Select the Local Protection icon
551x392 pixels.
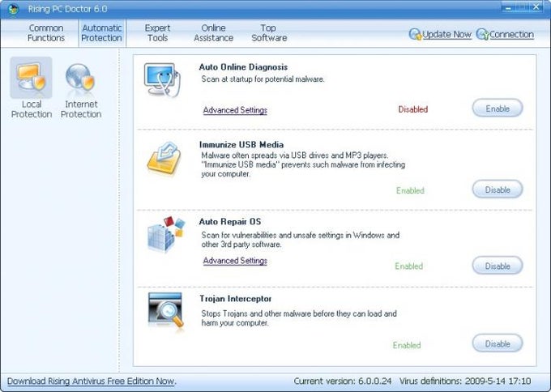coord(31,77)
